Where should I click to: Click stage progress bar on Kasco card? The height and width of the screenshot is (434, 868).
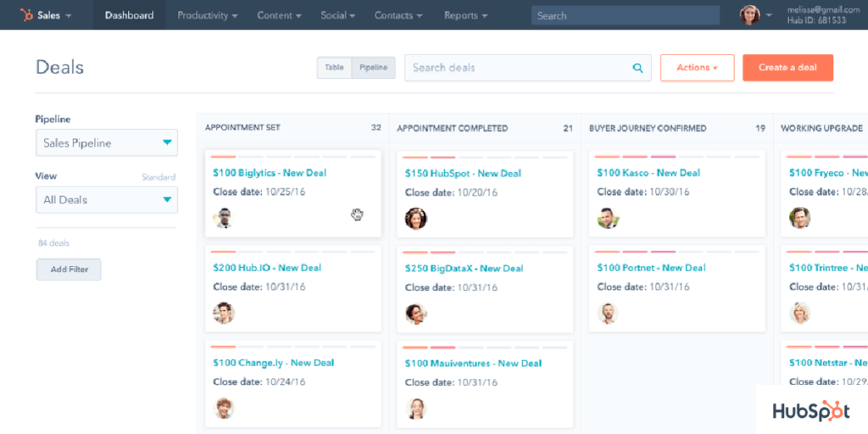tap(677, 157)
